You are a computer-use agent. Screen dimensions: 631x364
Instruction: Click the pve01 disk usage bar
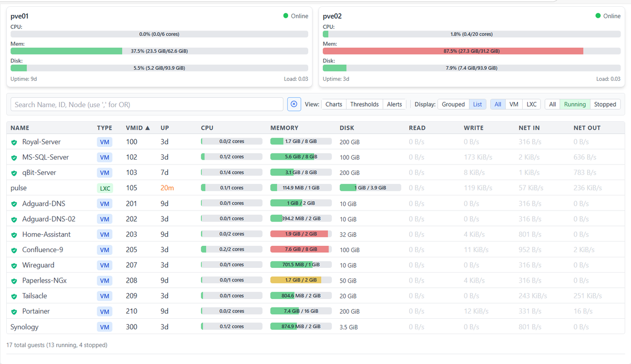click(x=159, y=68)
